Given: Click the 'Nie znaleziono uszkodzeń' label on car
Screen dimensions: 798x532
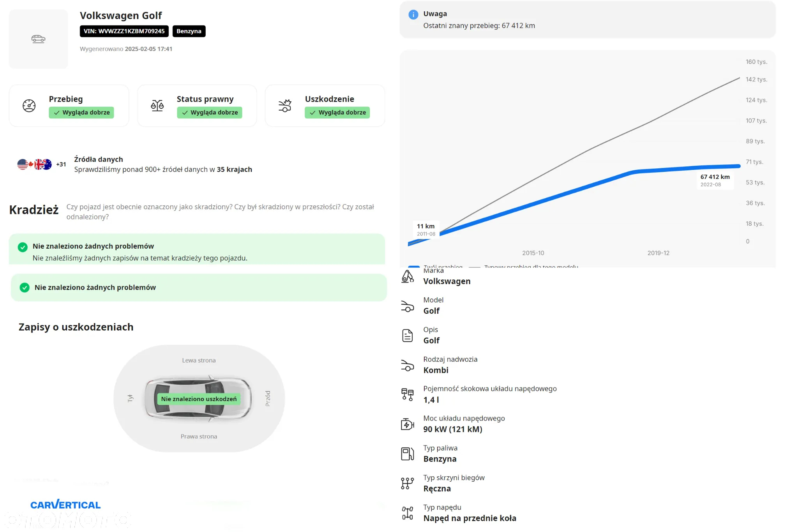Looking at the screenshot, I should (199, 399).
